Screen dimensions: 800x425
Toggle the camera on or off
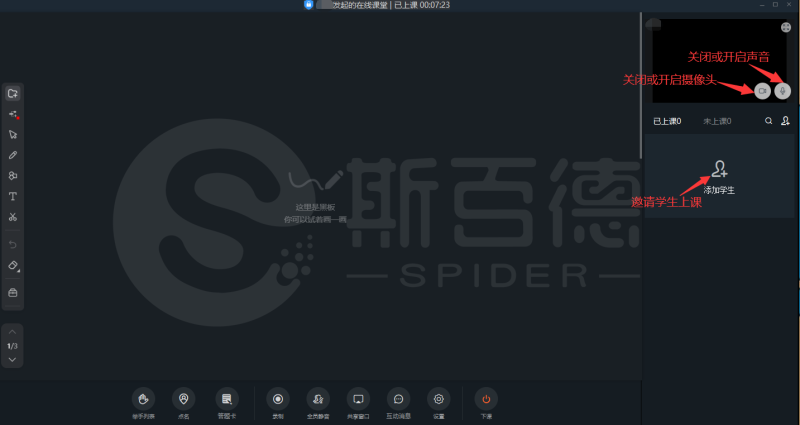pyautogui.click(x=762, y=91)
